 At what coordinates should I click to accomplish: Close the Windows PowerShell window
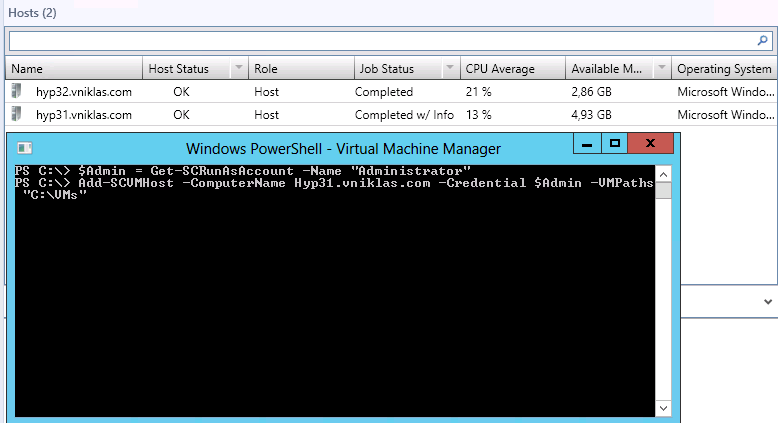pos(650,144)
